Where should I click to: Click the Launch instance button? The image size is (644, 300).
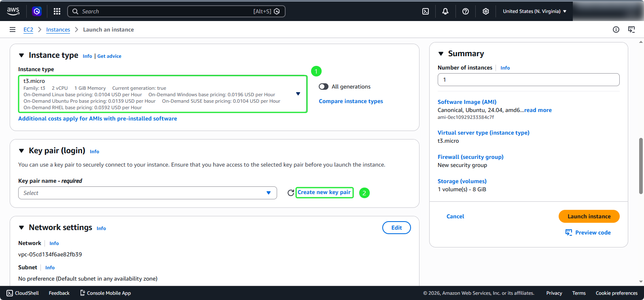(589, 216)
